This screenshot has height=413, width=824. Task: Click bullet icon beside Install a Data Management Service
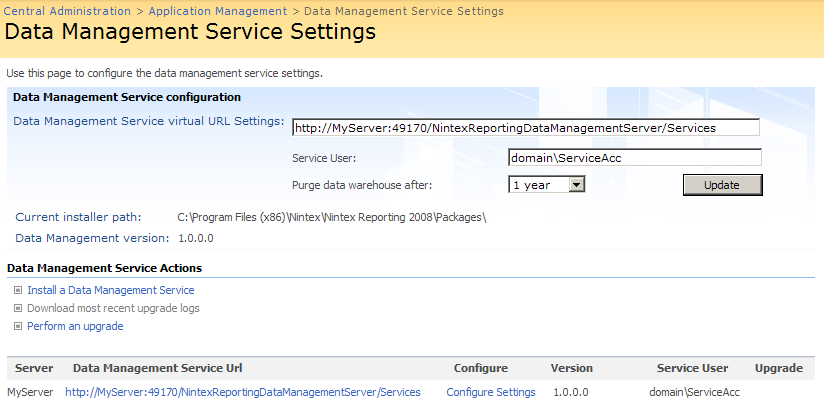tap(18, 290)
